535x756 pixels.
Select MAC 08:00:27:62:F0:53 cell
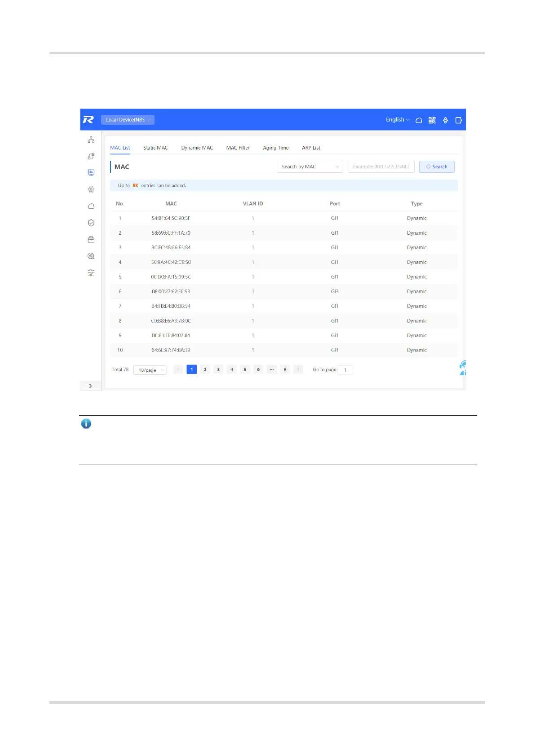pos(171,291)
